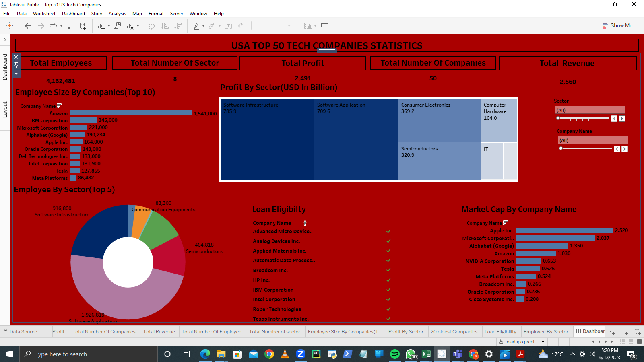644x362 pixels.
Task: Click the Highlight pen icon
Action: click(196, 26)
